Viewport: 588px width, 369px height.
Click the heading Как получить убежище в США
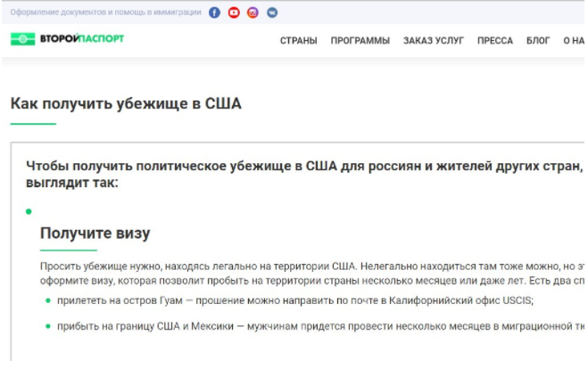pos(126,103)
